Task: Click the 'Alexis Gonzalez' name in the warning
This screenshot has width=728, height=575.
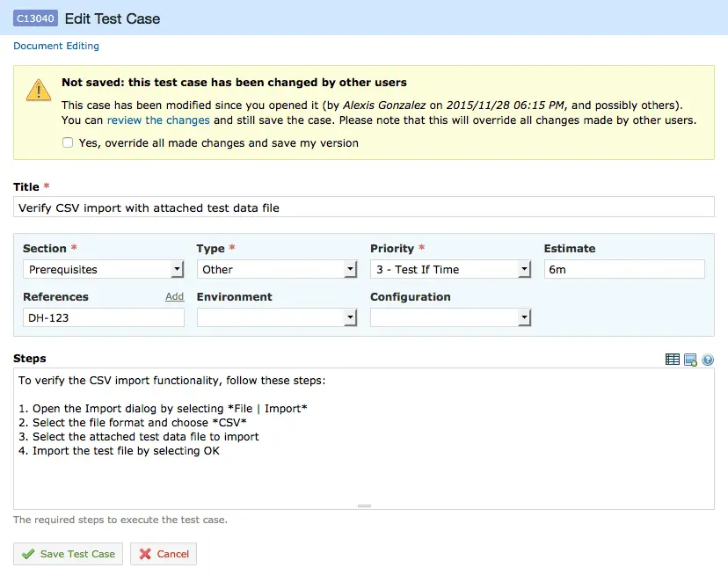Action: [x=384, y=106]
